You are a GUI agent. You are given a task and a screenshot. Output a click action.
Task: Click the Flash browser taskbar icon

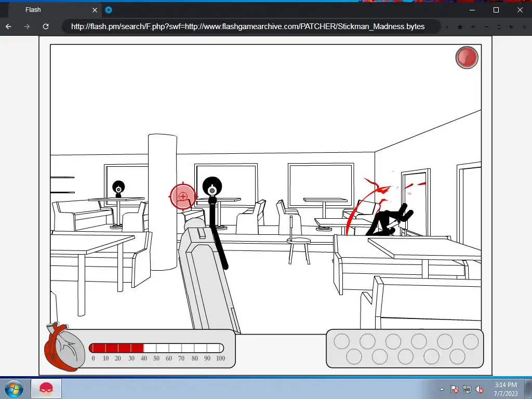(x=46, y=389)
